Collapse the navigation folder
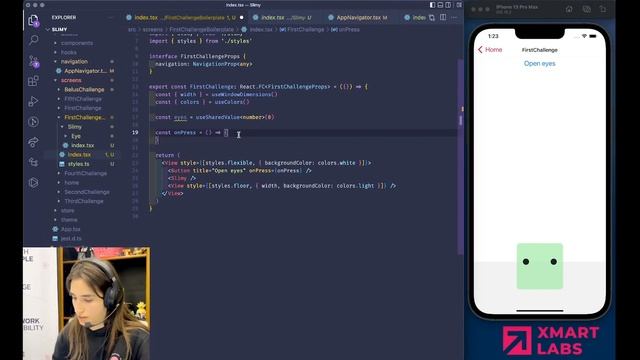640x360 pixels. [x=74, y=62]
